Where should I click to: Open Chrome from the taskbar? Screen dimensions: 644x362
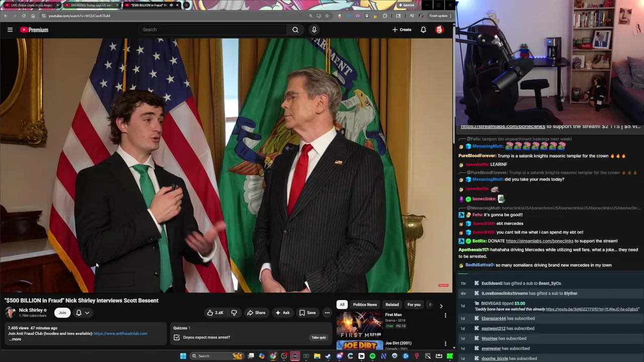pyautogui.click(x=273, y=356)
